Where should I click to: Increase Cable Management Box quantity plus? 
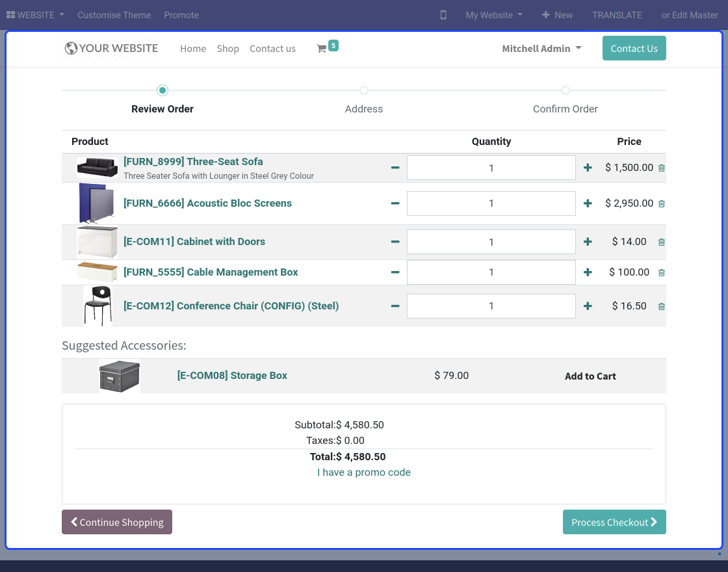tap(588, 272)
